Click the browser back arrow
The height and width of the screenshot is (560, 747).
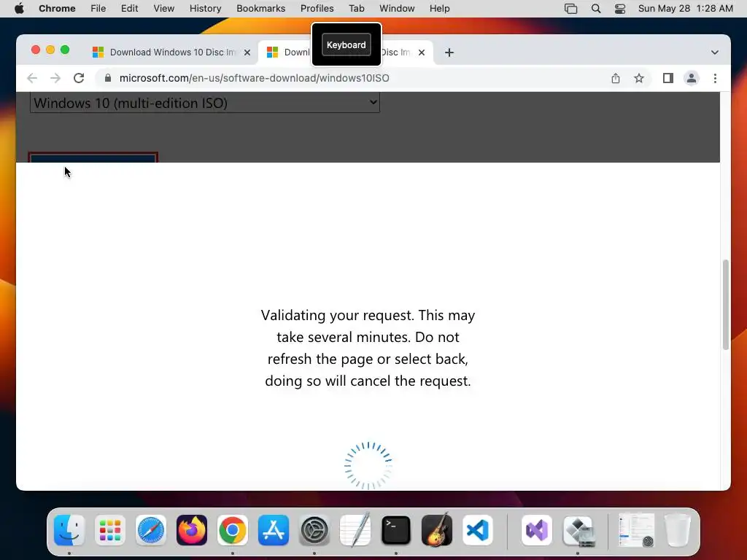coord(32,78)
